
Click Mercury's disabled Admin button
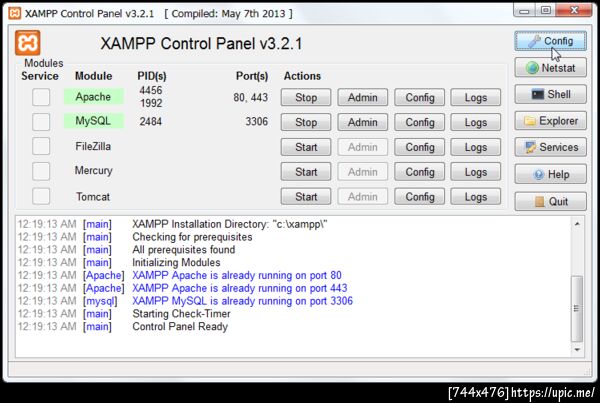click(362, 172)
